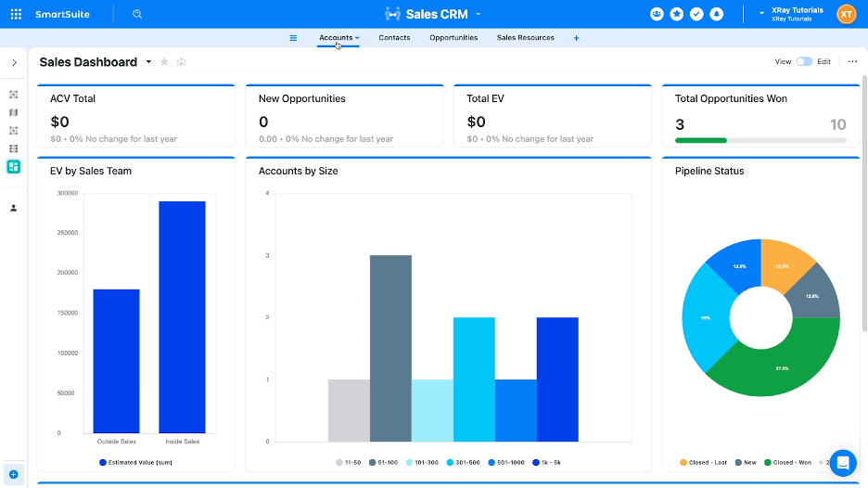Click the EV by Sales Team title
The height and width of the screenshot is (488, 868).
[x=91, y=171]
